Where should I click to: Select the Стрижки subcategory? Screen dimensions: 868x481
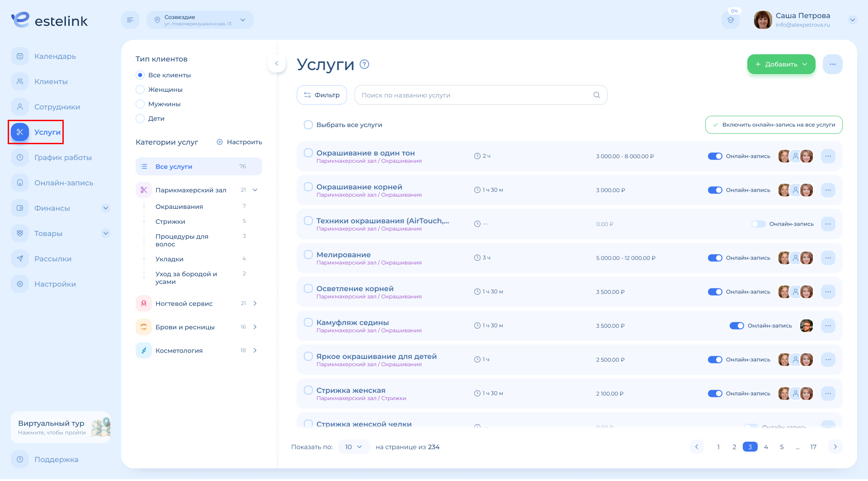tap(170, 222)
